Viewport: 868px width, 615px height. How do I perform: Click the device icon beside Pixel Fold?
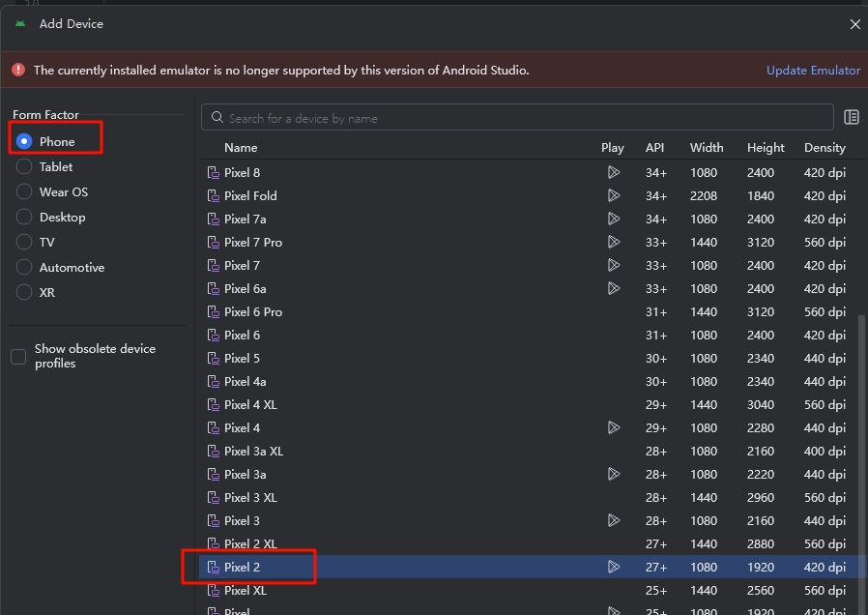pos(213,196)
